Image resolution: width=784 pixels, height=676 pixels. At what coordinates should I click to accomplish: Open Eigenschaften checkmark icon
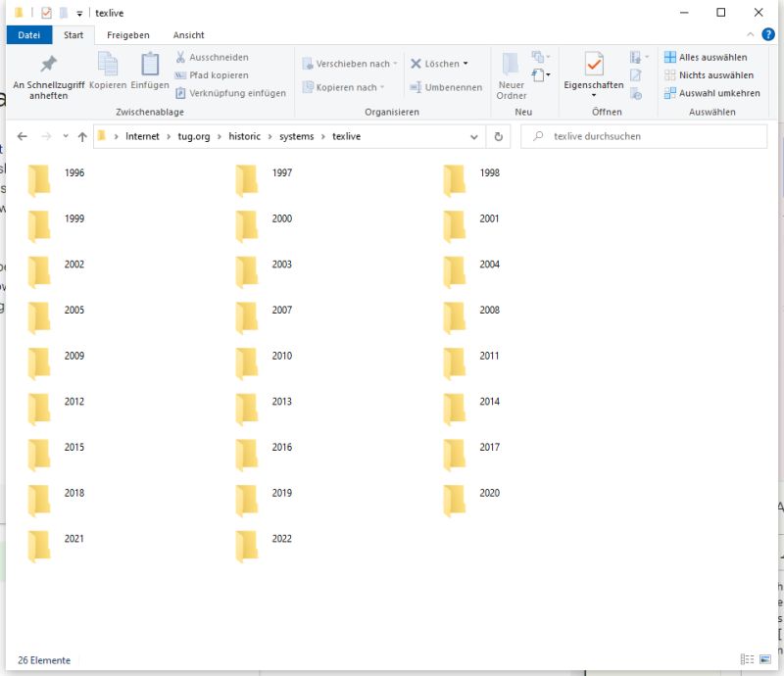pos(594,65)
